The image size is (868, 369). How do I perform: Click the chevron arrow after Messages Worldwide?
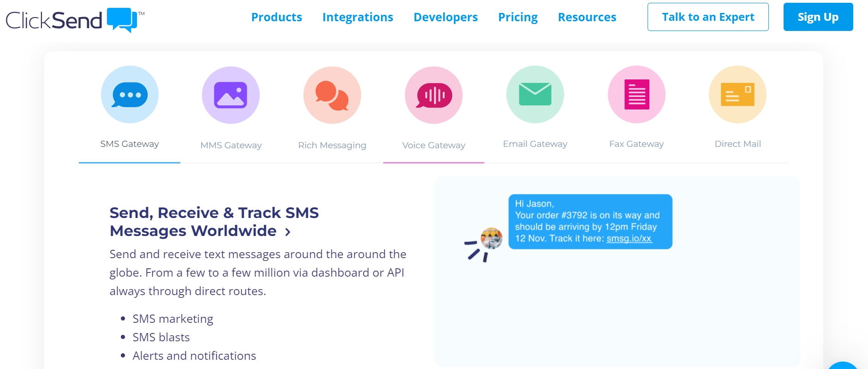tap(288, 232)
